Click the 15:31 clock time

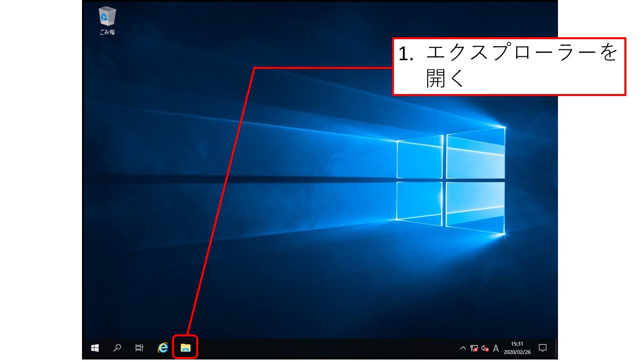click(517, 344)
